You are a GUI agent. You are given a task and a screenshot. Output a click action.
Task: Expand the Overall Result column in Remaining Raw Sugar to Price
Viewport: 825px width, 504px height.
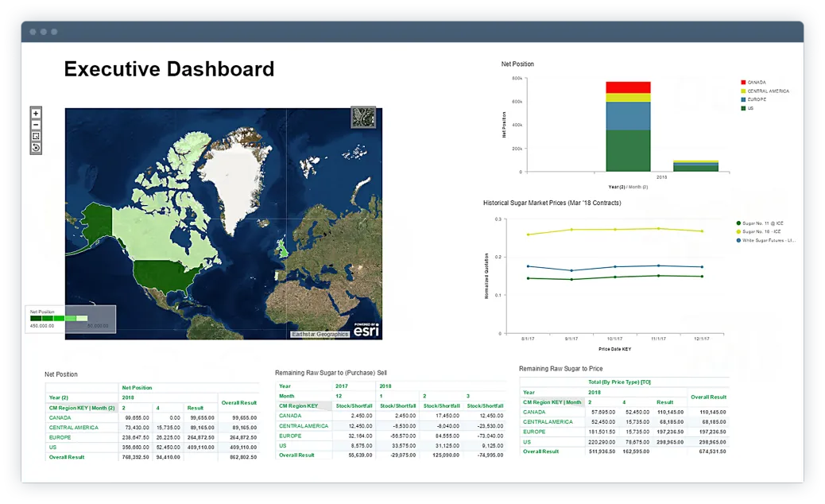click(708, 397)
